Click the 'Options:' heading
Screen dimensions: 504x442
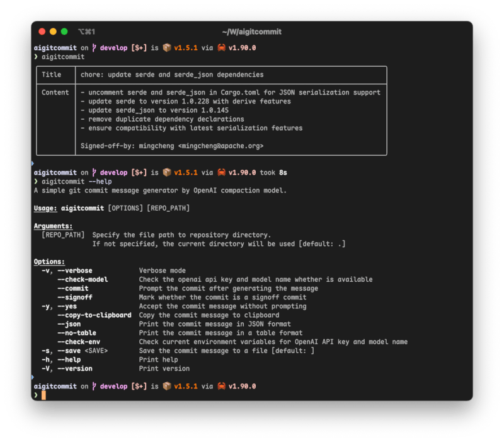[49, 262]
